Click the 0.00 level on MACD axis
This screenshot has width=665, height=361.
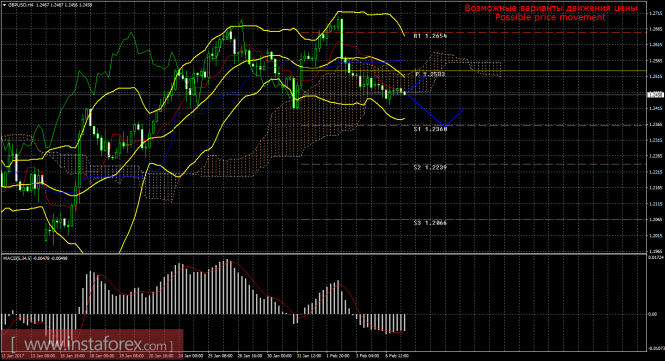point(653,314)
